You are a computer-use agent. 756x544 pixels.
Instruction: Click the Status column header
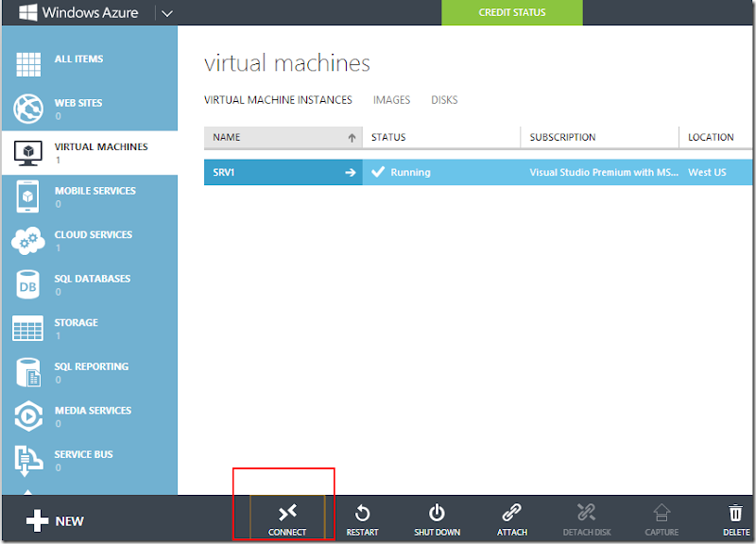coord(388,138)
